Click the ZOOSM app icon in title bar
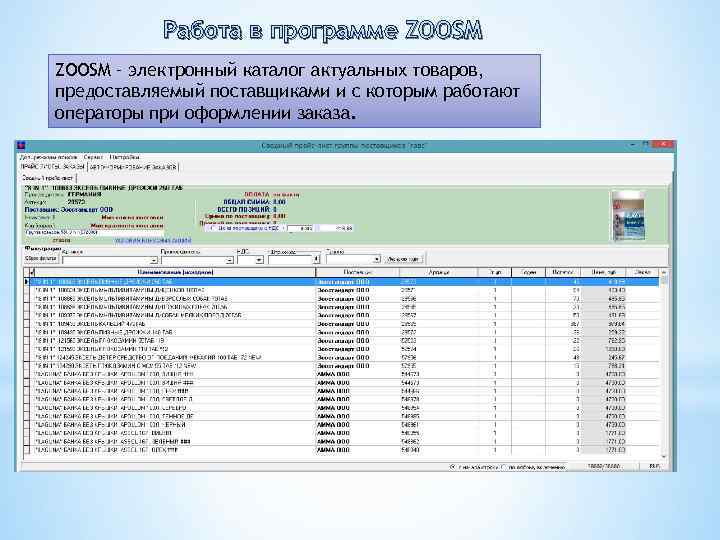This screenshot has height=540, width=720. (21, 146)
